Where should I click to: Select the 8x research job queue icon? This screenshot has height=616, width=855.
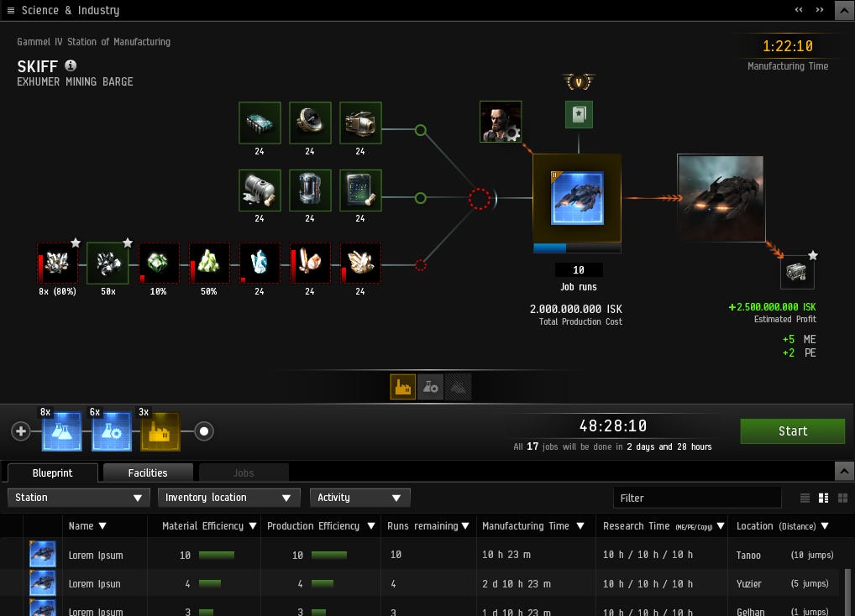pos(61,431)
